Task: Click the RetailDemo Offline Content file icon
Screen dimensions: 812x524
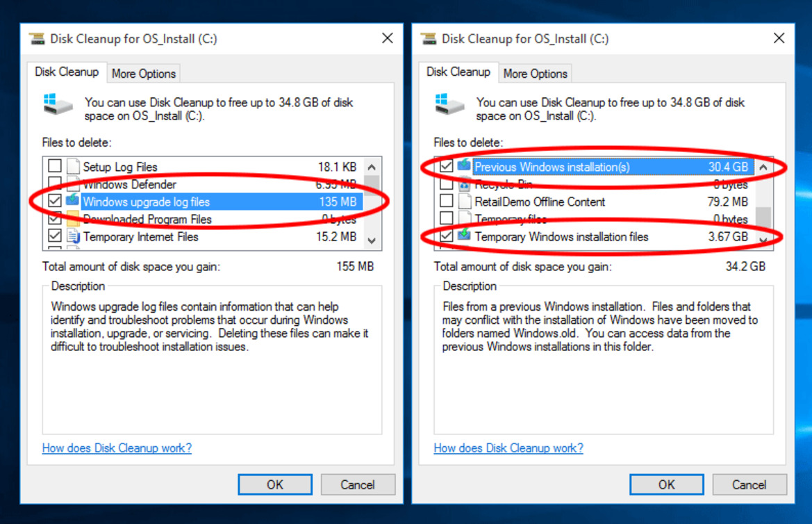Action: pyautogui.click(x=465, y=201)
